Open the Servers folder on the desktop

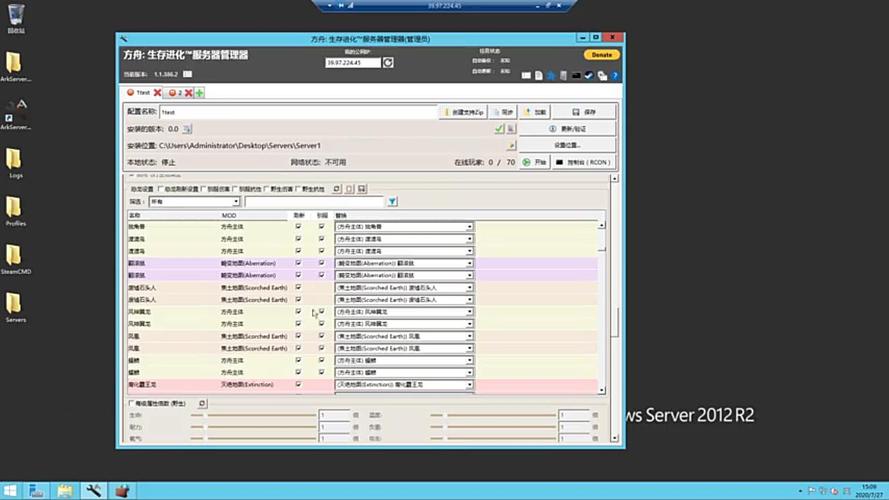(x=15, y=308)
